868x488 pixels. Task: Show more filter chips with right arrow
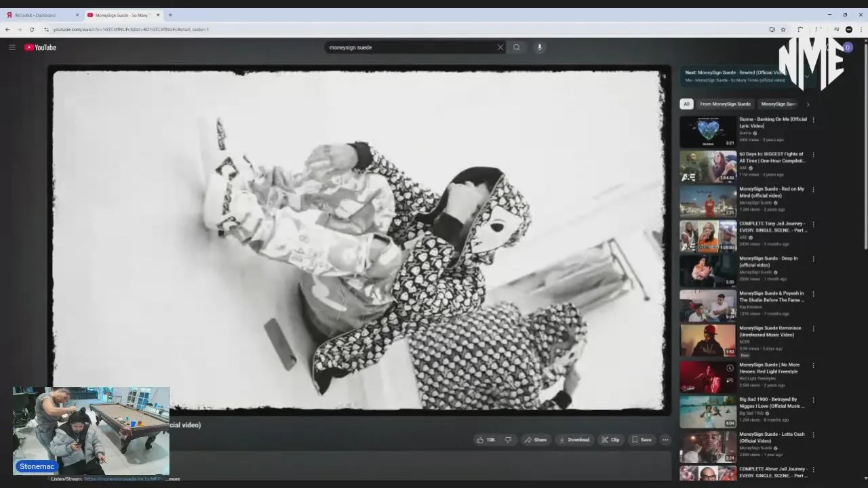[808, 104]
